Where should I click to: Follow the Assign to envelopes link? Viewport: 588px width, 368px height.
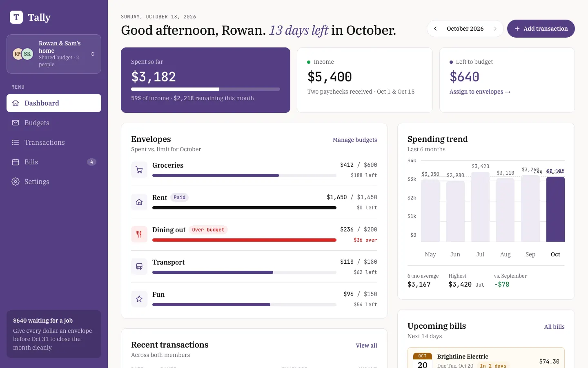point(480,92)
